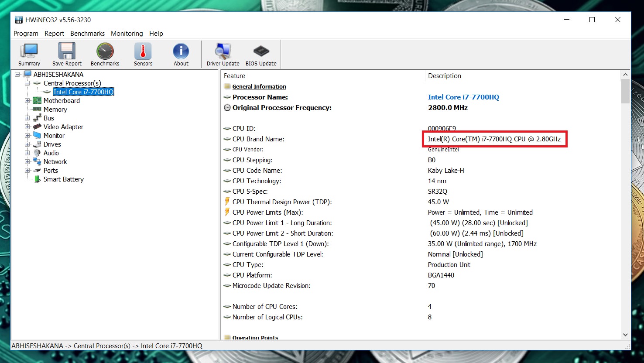Click the Monitor icon in tree
Screen dimensions: 644x363
coord(37,135)
